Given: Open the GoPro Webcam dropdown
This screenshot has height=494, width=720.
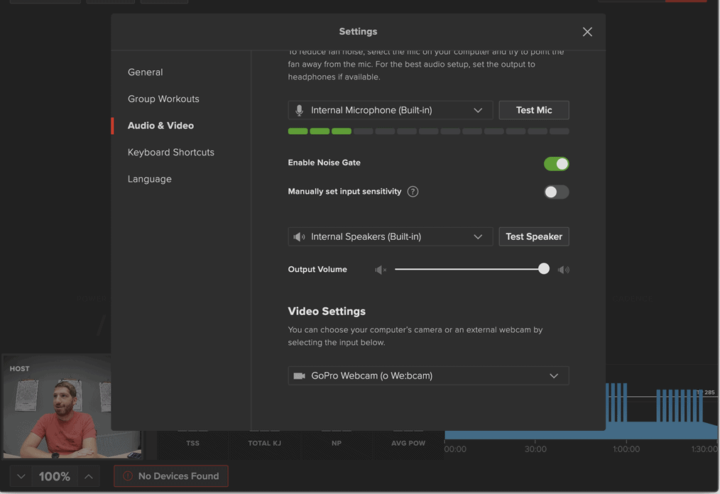Looking at the screenshot, I should 428,376.
